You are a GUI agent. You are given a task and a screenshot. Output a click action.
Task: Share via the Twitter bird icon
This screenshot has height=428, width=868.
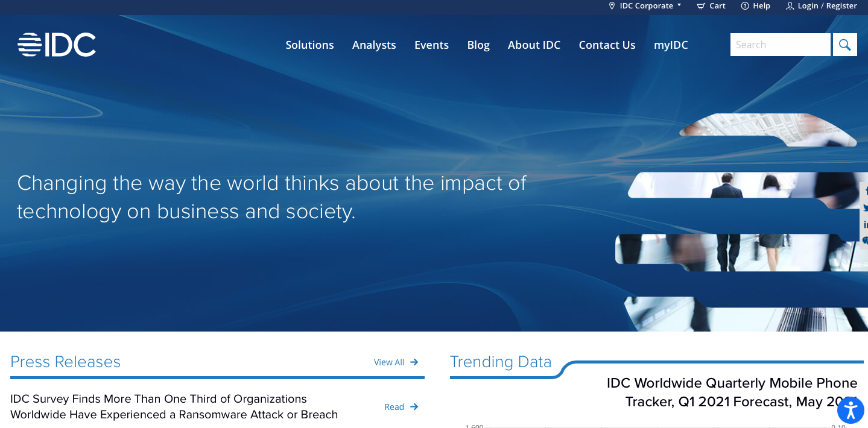[x=865, y=208]
